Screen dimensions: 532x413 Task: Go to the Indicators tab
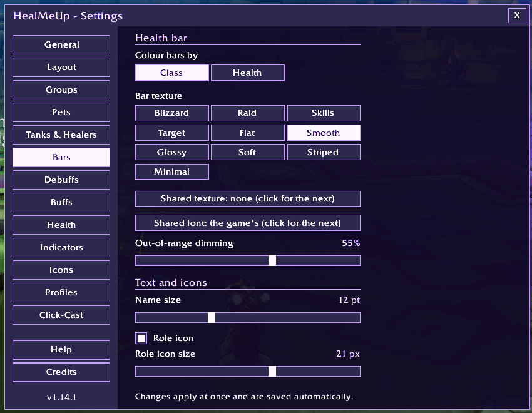(61, 248)
